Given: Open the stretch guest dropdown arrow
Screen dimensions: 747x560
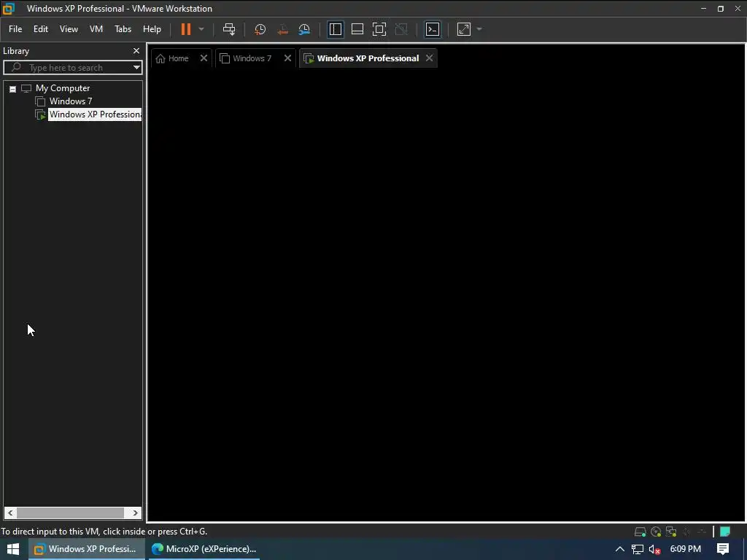Looking at the screenshot, I should (x=479, y=29).
